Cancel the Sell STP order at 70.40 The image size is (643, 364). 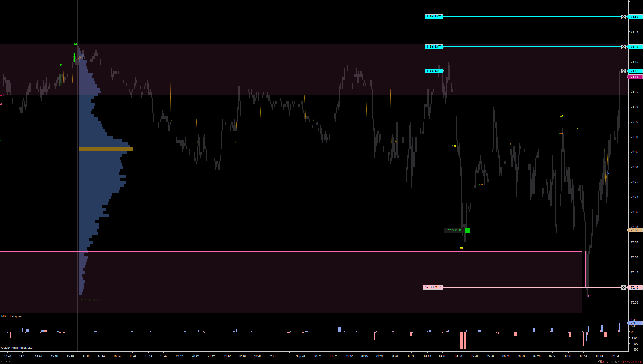[x=623, y=287]
